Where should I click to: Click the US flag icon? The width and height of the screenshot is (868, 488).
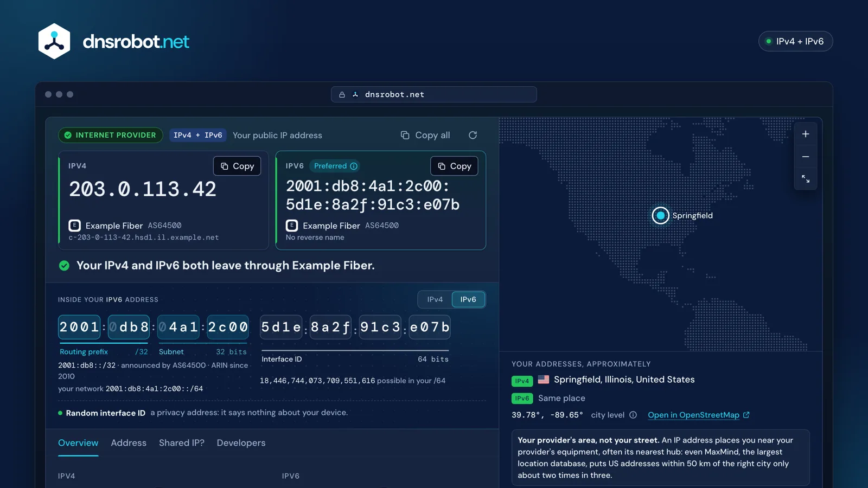543,380
